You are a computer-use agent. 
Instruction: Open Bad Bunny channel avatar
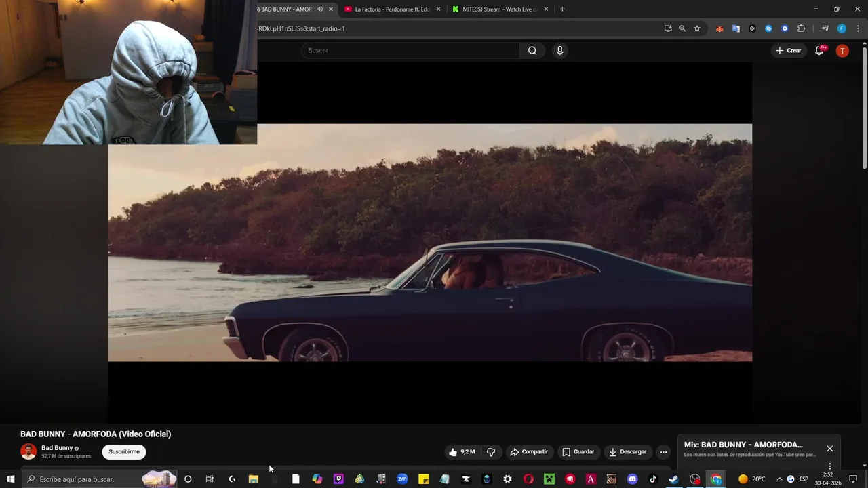coord(28,451)
